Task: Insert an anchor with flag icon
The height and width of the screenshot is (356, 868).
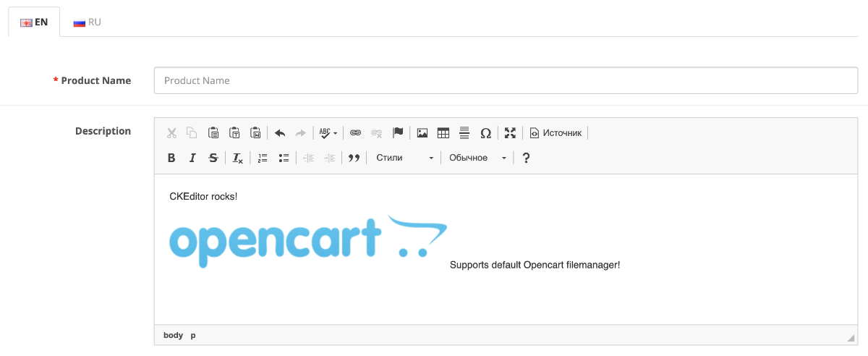Action: click(x=397, y=133)
